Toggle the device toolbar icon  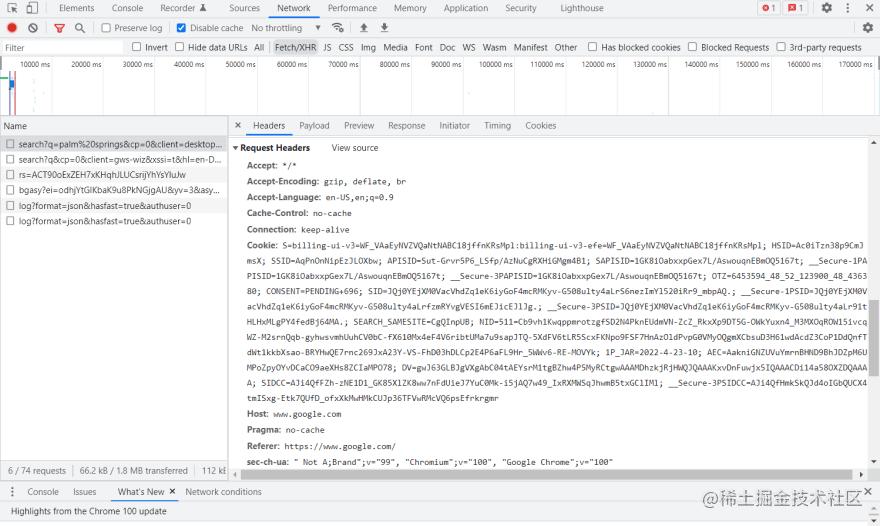pos(34,8)
